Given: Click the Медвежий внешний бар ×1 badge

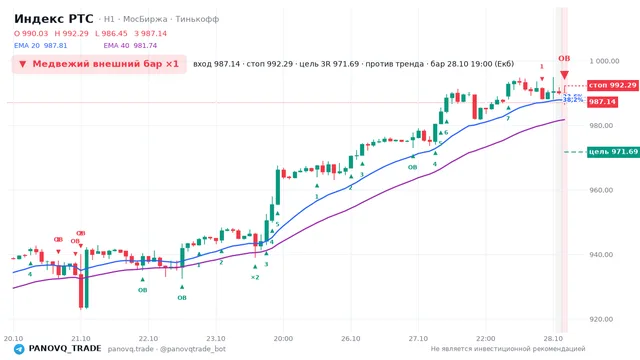Looking at the screenshot, I should (x=99, y=64).
